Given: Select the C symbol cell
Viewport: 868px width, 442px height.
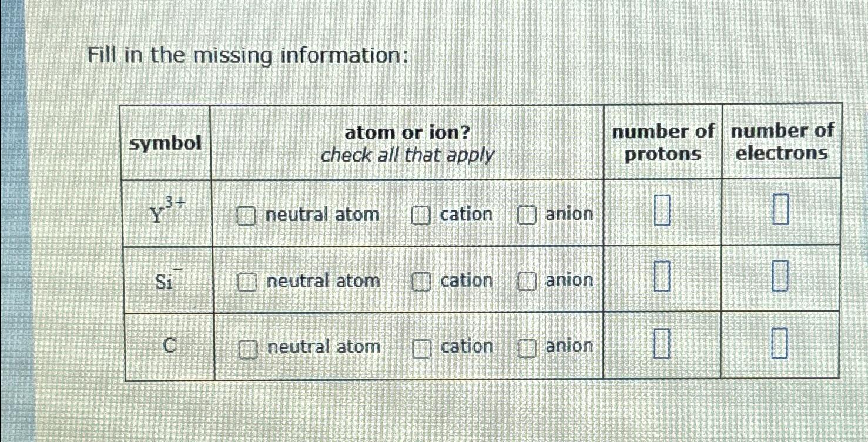Looking at the screenshot, I should click(x=169, y=347).
